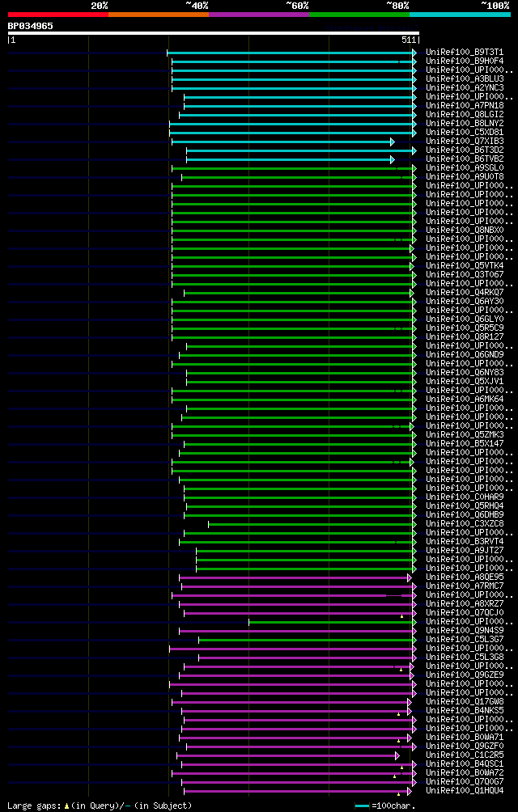The height and width of the screenshot is (812, 518).
Task: Click the orange ~40% identity legend segment
Action: point(159,15)
